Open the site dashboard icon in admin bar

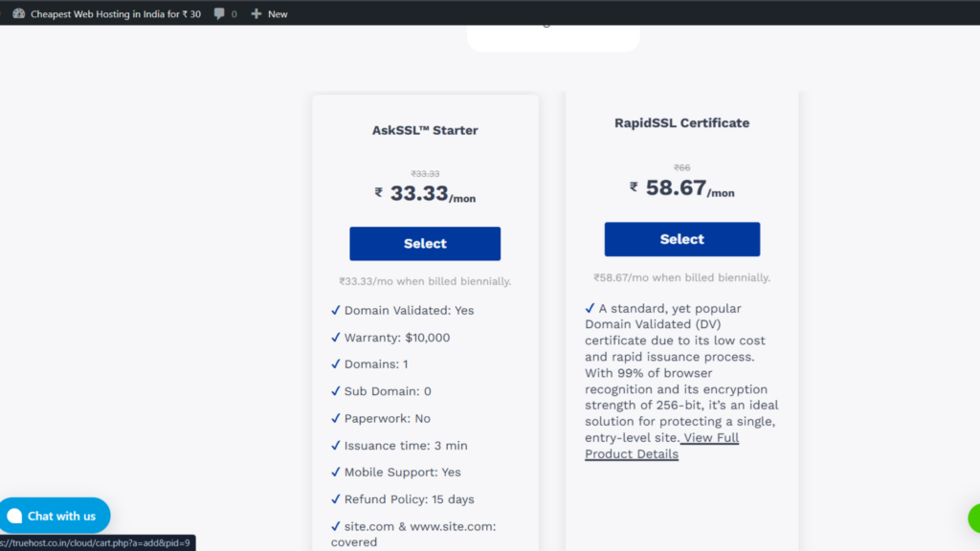click(x=19, y=13)
